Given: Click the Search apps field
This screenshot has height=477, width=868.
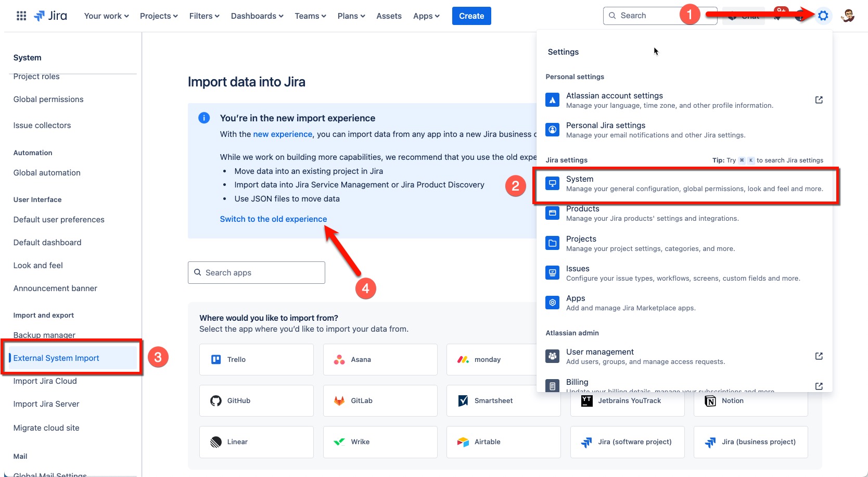Looking at the screenshot, I should [256, 272].
